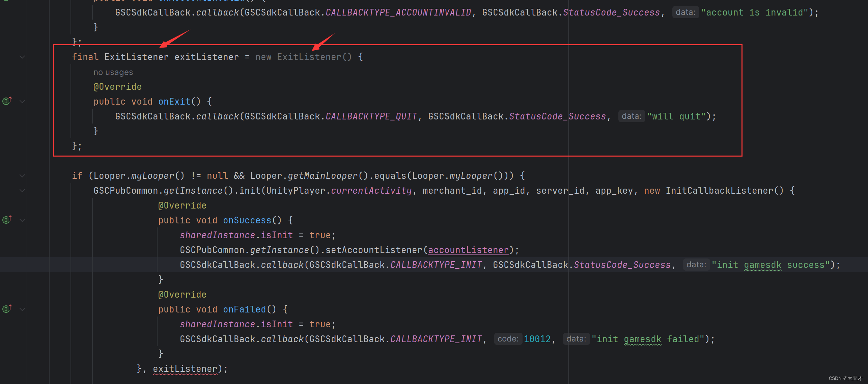
Task: Click the override gutter icon beside onFailed
Action: pyautogui.click(x=7, y=308)
